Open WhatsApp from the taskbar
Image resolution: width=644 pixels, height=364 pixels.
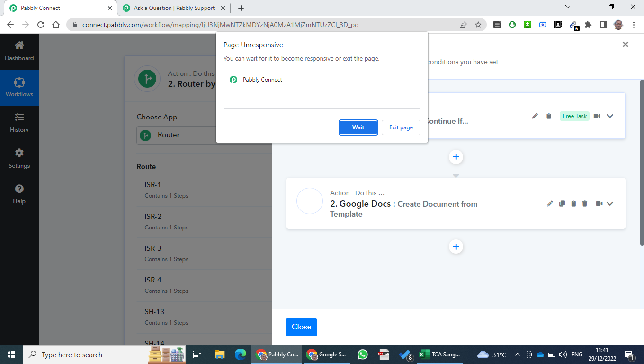(x=363, y=355)
